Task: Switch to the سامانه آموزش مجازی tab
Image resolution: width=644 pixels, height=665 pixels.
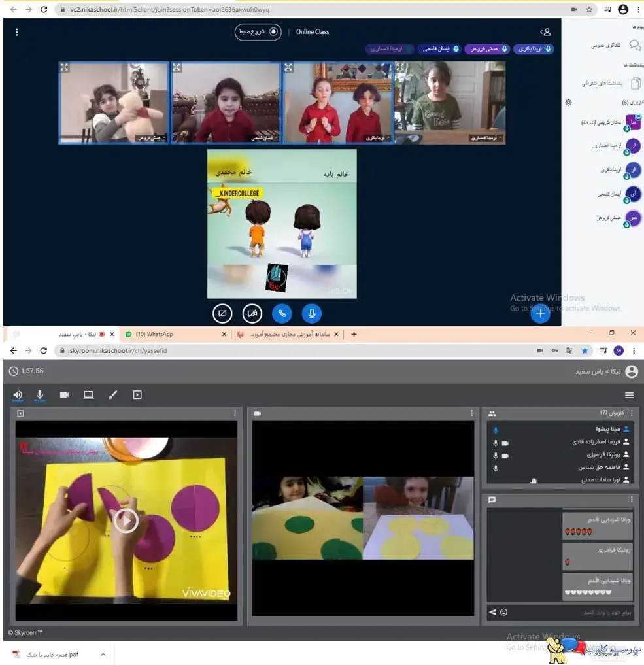Action: [x=290, y=334]
